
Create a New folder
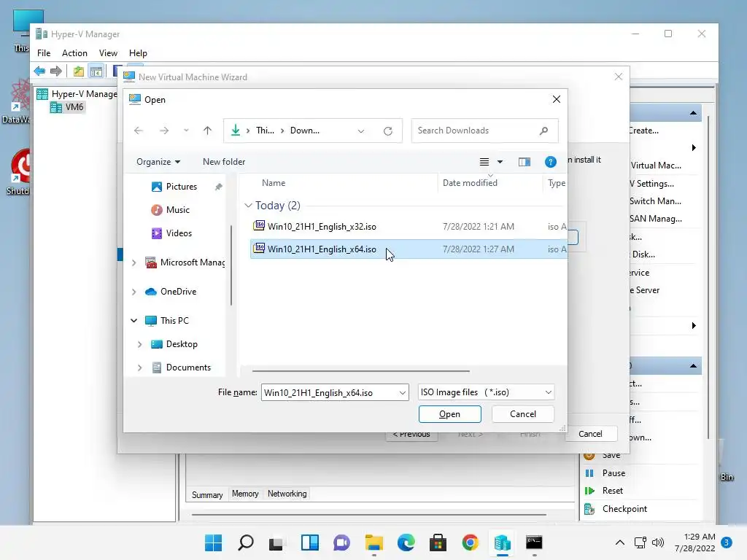(x=224, y=162)
